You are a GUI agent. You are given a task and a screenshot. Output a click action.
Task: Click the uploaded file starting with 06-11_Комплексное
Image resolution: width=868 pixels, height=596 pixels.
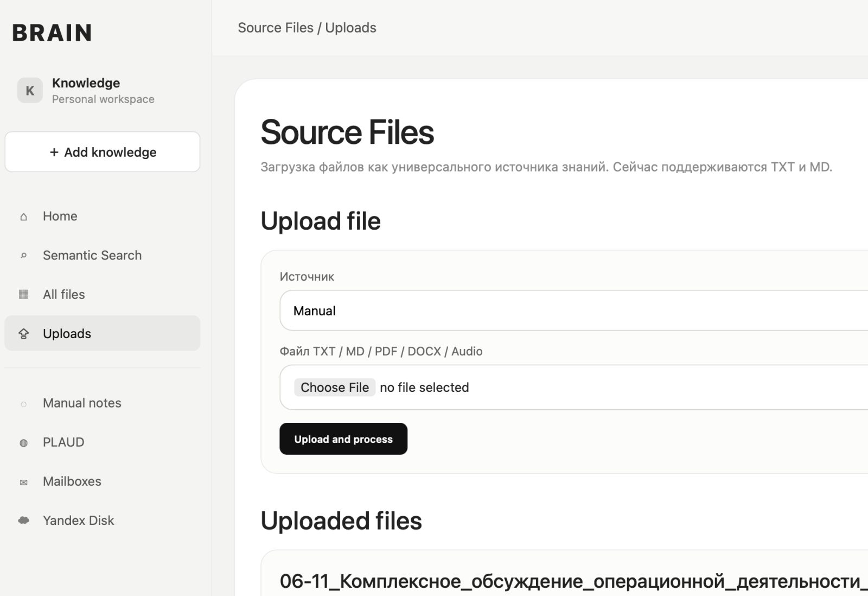(573, 581)
